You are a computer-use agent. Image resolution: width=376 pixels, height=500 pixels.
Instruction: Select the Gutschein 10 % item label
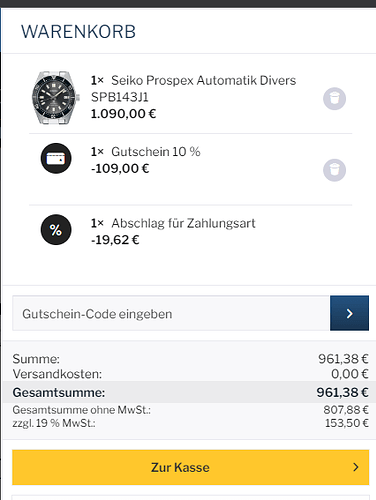(x=156, y=152)
